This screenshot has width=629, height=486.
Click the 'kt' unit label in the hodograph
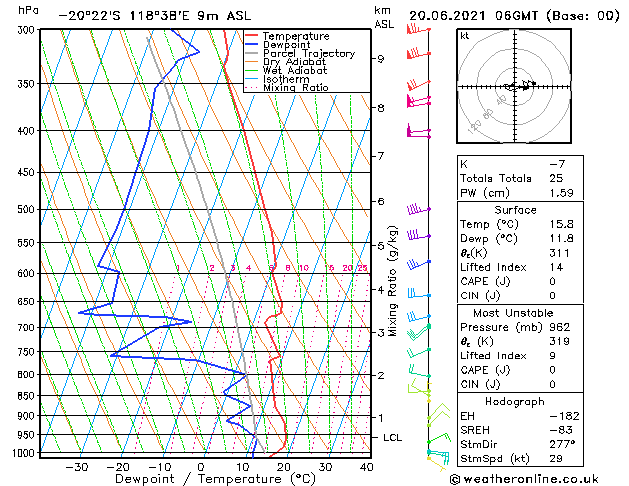(465, 36)
